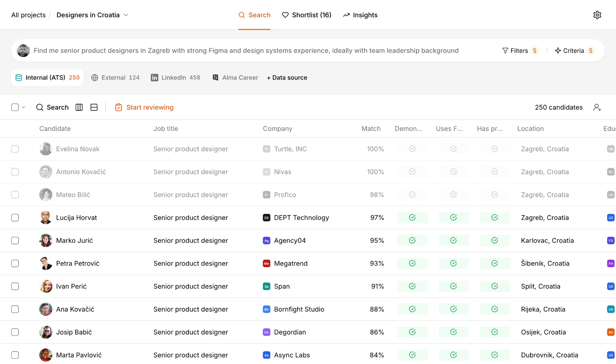Click the user avatar in search bar
616x364 pixels.
pyautogui.click(x=23, y=50)
